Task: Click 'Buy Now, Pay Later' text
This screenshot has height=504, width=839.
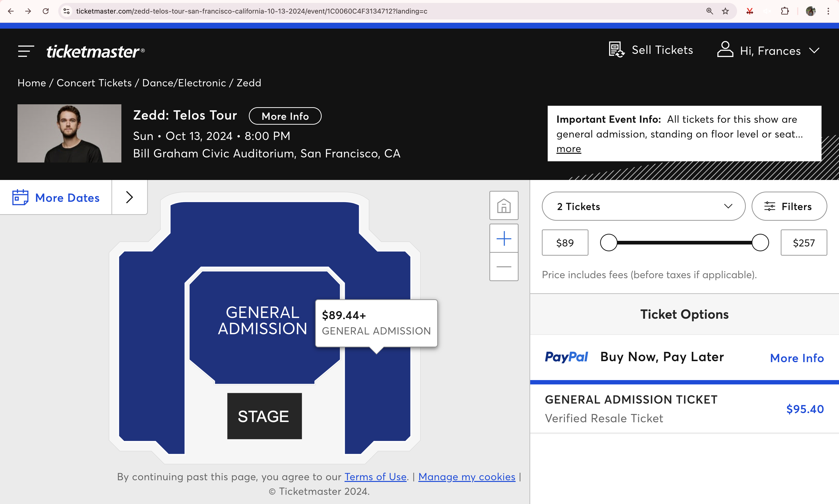Action: [x=662, y=357]
